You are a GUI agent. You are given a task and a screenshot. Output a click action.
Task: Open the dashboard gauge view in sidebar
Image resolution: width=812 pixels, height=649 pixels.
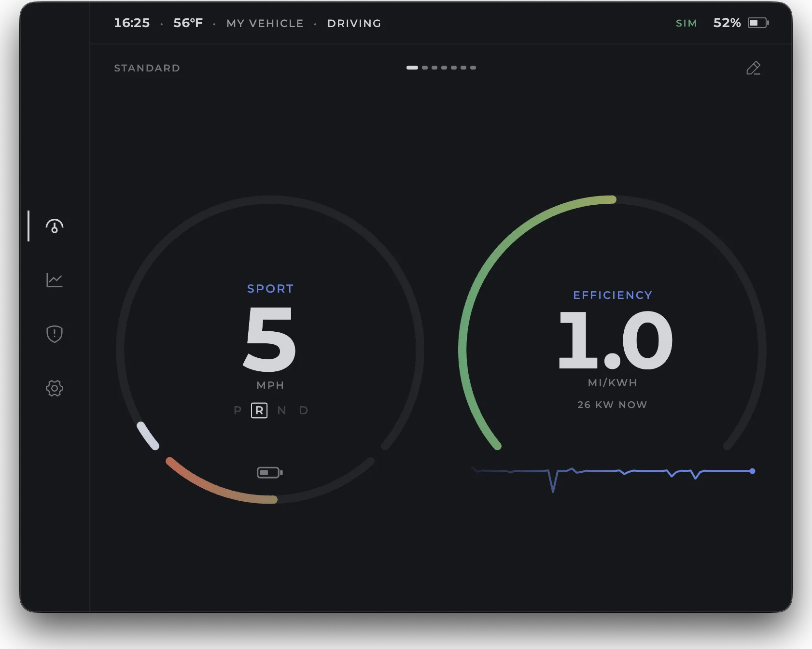(x=55, y=226)
